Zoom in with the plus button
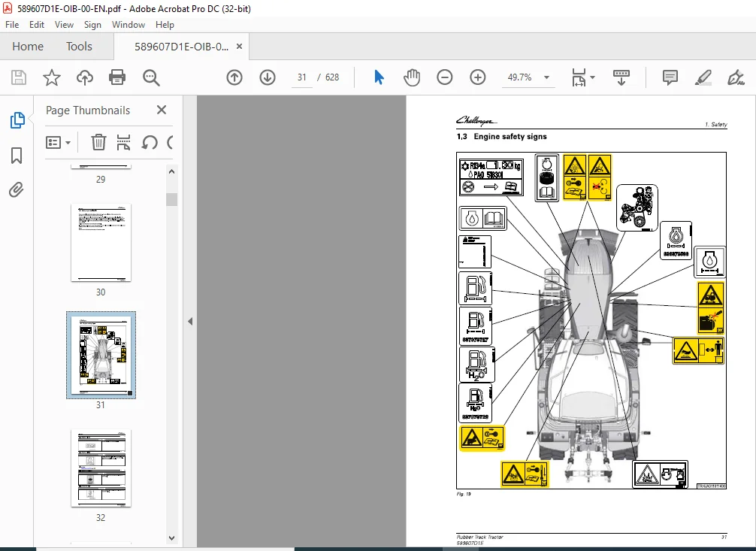 point(478,77)
